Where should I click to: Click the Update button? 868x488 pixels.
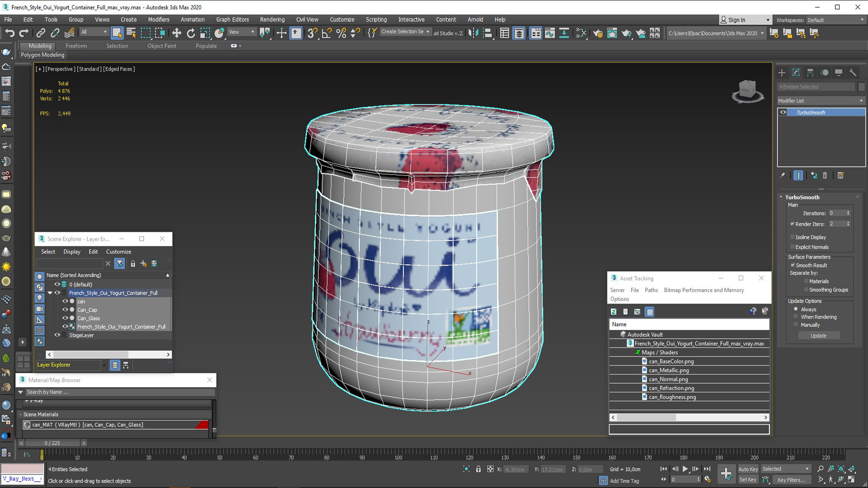[818, 336]
